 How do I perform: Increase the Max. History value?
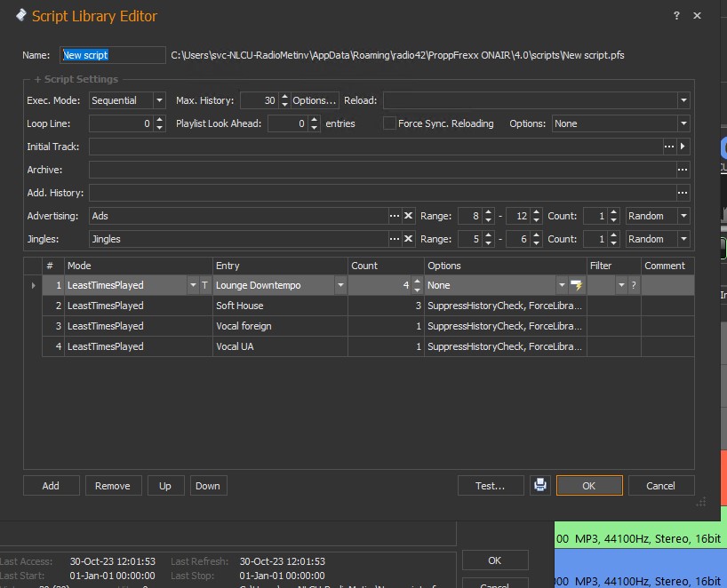(x=284, y=97)
